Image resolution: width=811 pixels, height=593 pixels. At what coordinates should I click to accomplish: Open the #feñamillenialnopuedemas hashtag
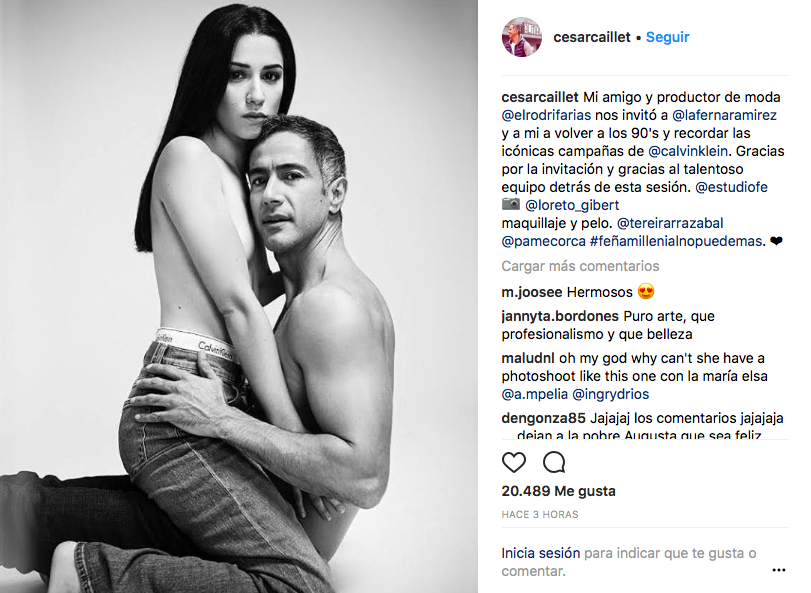(676, 241)
